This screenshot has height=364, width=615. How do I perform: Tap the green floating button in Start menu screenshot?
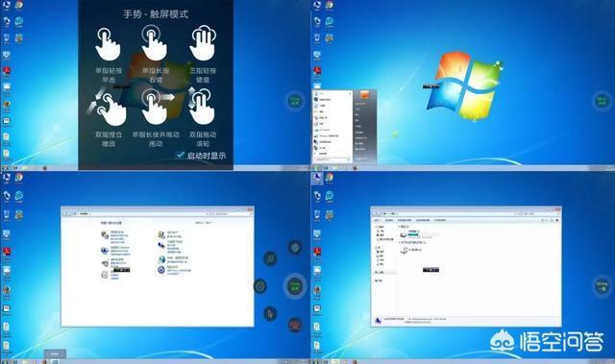pos(603,101)
